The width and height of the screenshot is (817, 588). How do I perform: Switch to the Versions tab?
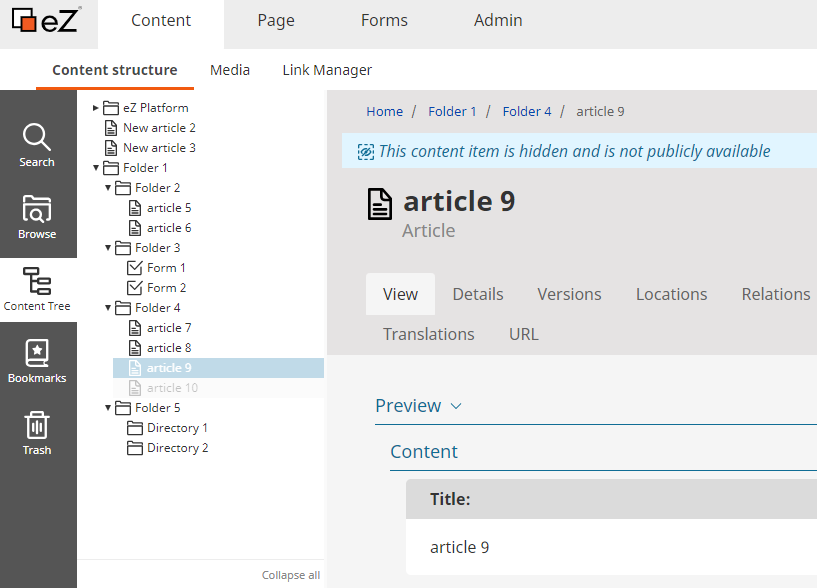coord(569,294)
